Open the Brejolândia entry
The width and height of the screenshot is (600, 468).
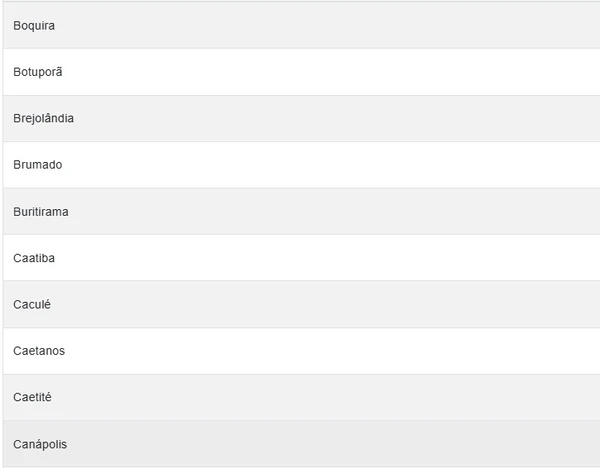(x=43, y=118)
